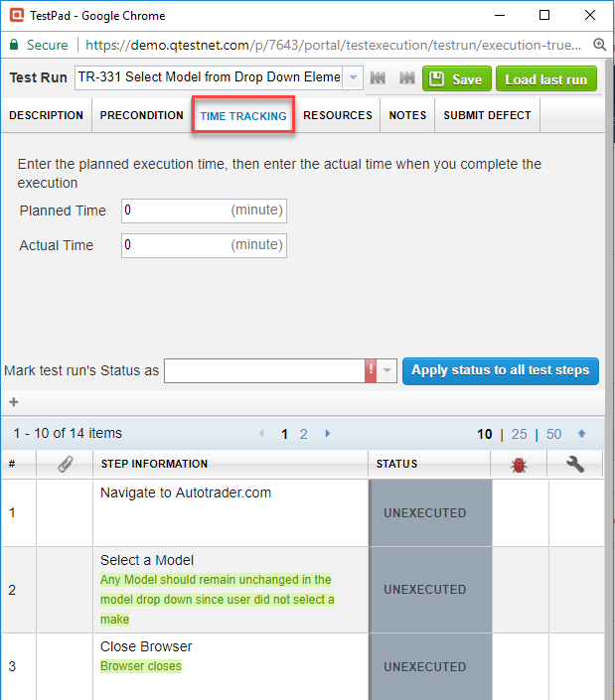Click row number 3 cell
Image resolution: width=615 pixels, height=700 pixels.
tap(19, 666)
